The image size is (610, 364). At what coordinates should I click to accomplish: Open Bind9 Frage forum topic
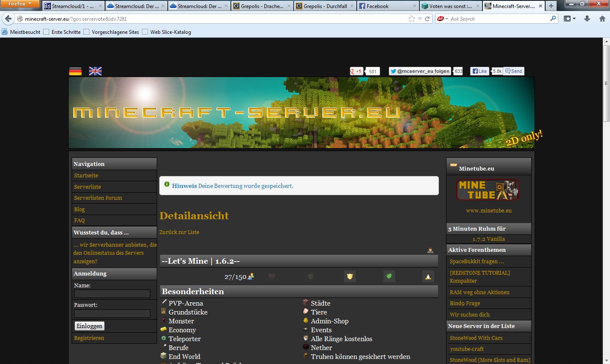(465, 303)
